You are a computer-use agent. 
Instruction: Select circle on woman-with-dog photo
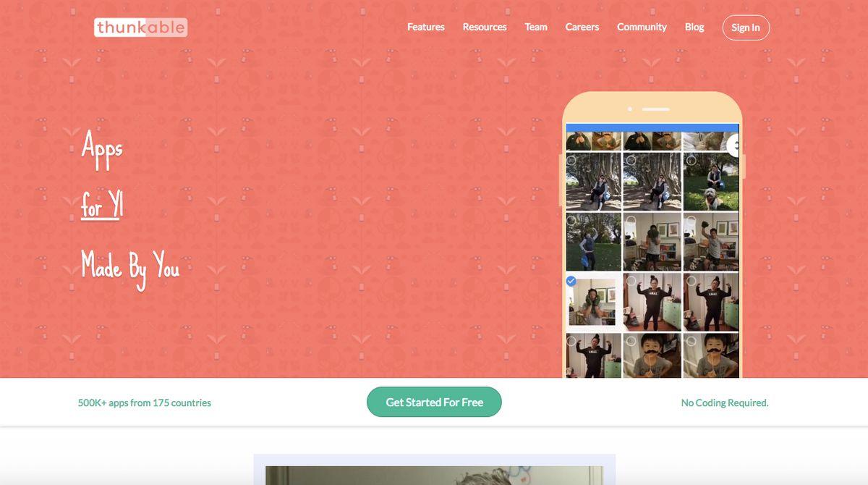691,160
